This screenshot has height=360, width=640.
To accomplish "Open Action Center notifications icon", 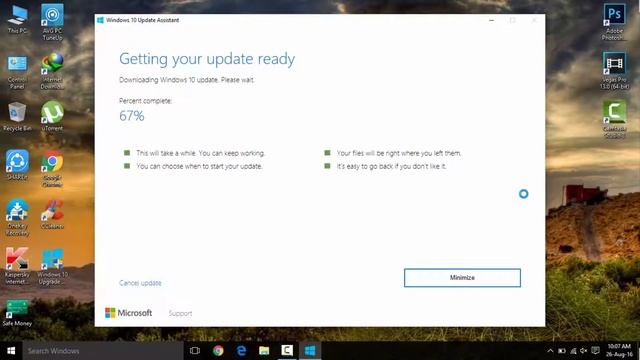I will coord(596,351).
